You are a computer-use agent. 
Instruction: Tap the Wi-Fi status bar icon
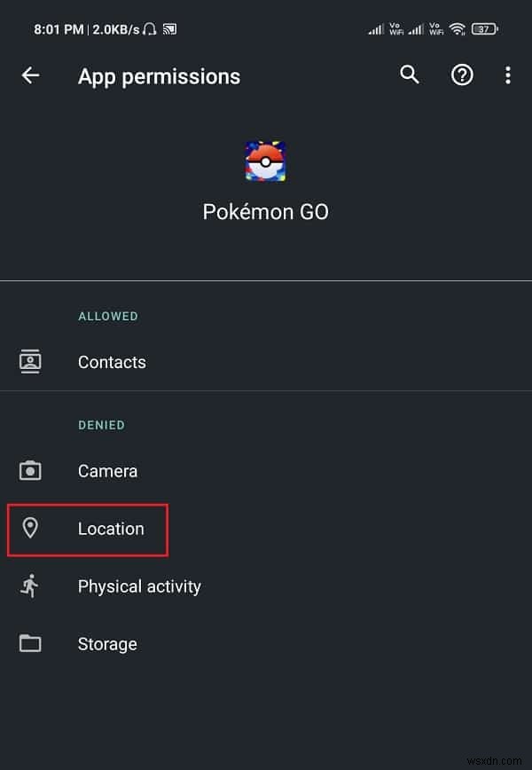[x=457, y=27]
